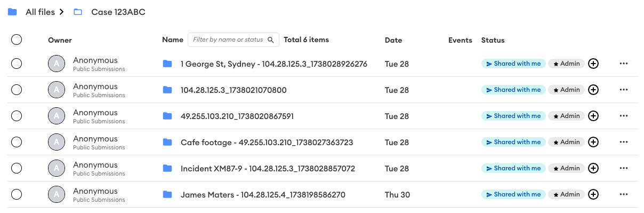The image size is (644, 213).
Task: Add status with plus icon on Incident XM87-9 row
Action: tap(593, 169)
